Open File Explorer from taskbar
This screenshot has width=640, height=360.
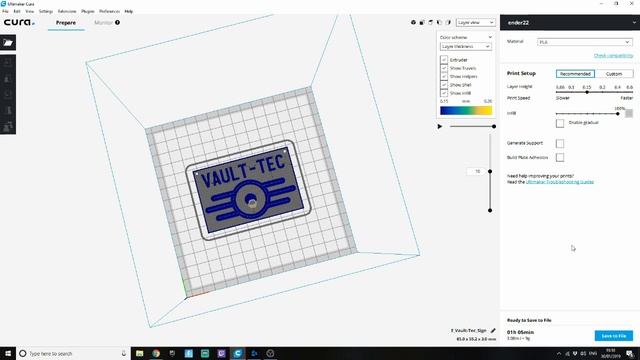click(140, 353)
